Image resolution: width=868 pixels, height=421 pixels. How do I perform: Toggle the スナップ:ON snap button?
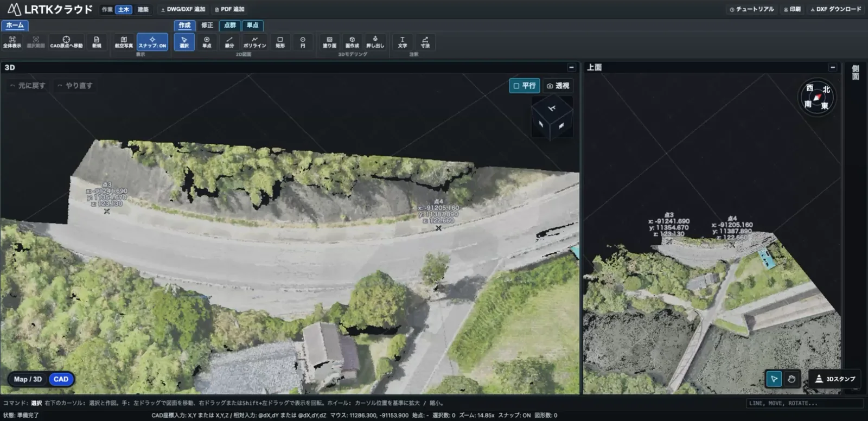(x=152, y=42)
